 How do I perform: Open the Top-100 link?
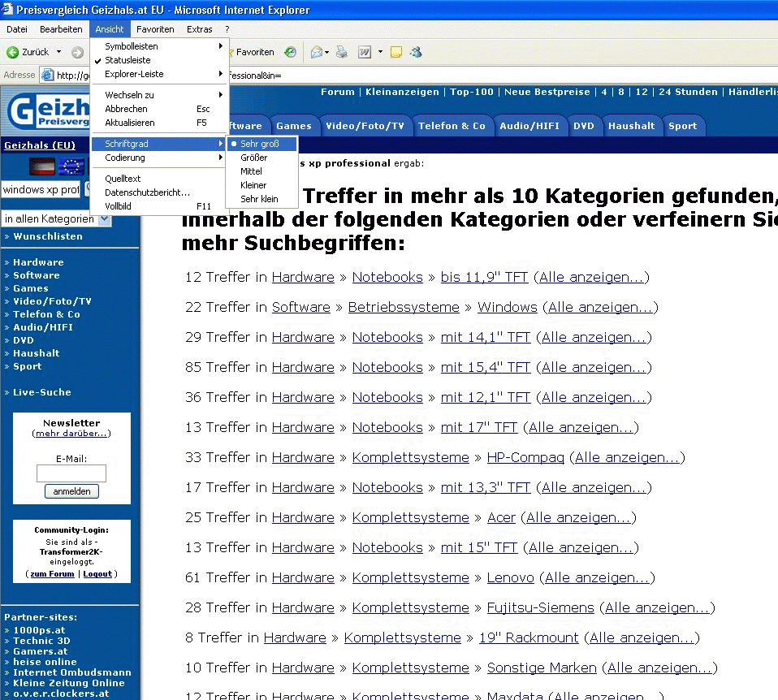472,92
